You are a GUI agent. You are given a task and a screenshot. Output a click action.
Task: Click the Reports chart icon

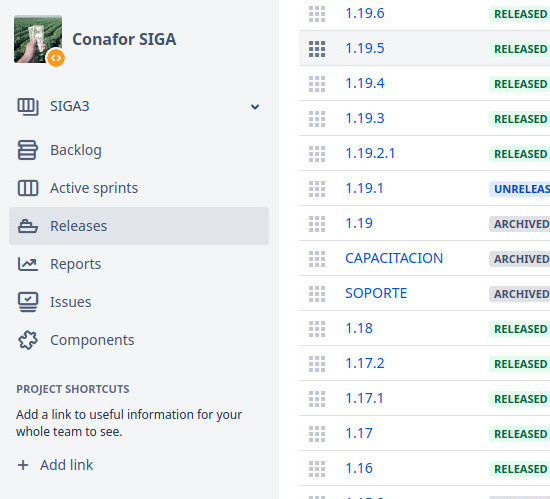pos(28,264)
